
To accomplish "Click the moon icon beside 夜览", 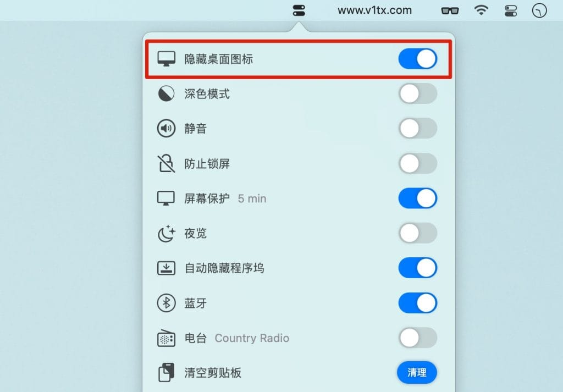I will coord(166,233).
